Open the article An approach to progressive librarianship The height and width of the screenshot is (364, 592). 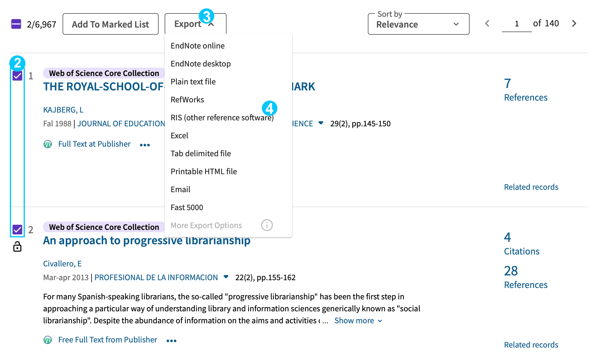tap(147, 240)
